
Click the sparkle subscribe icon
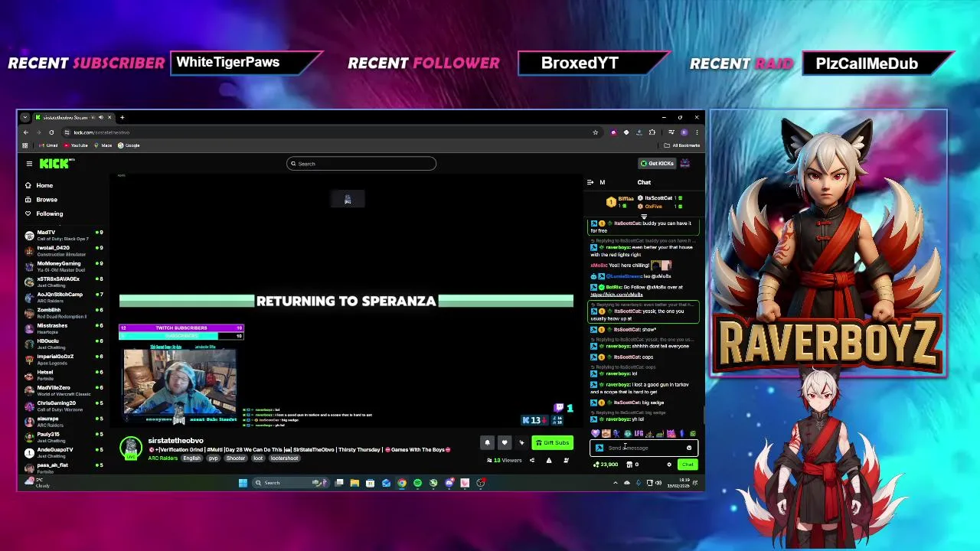tap(522, 442)
